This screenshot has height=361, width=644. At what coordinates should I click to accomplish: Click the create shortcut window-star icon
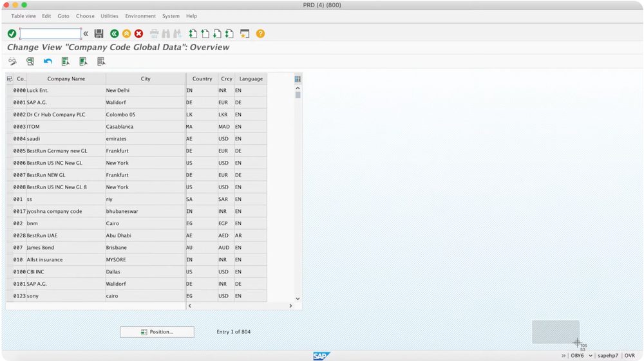(x=245, y=33)
